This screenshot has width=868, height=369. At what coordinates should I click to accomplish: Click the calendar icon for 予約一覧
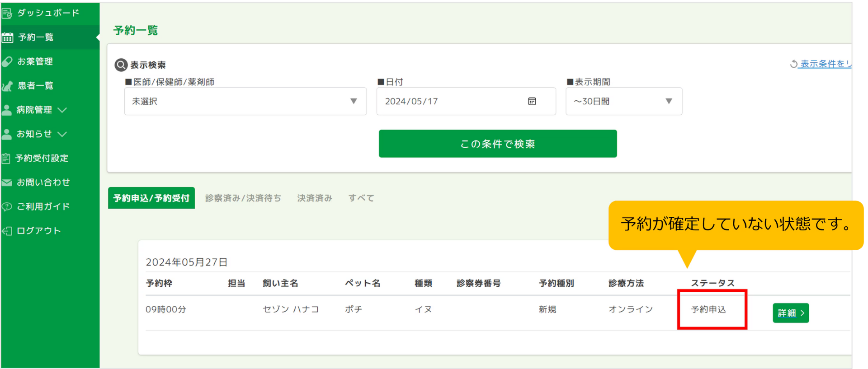[x=8, y=38]
